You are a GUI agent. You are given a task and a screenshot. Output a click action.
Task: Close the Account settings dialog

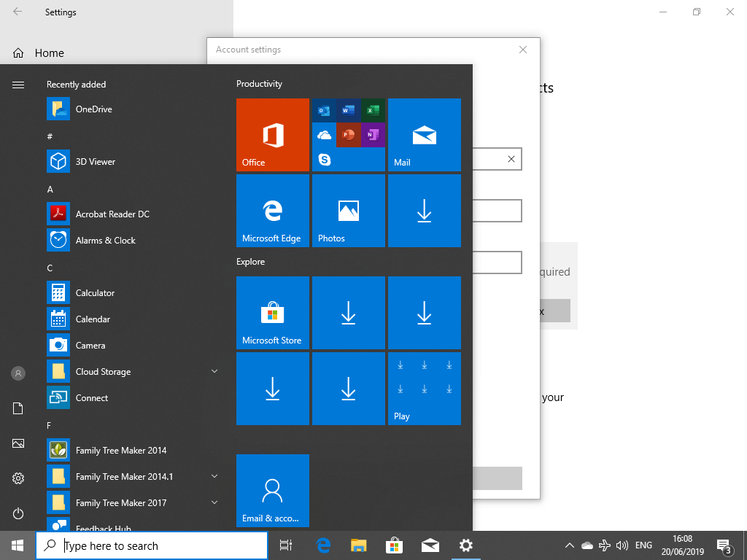tap(523, 50)
